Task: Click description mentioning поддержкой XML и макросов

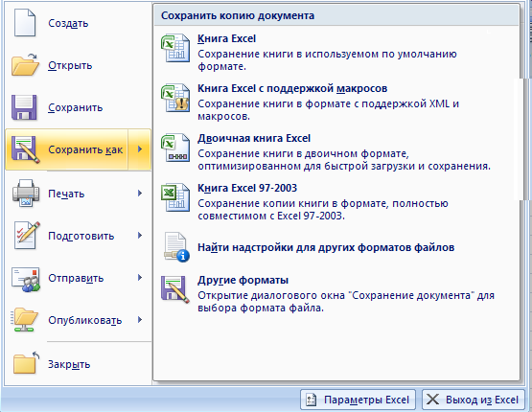Action: tap(328, 110)
